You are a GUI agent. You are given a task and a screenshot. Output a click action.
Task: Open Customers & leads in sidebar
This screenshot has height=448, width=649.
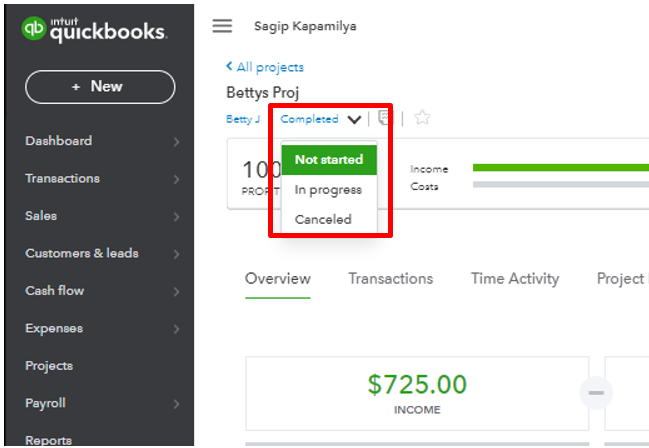pyautogui.click(x=82, y=253)
